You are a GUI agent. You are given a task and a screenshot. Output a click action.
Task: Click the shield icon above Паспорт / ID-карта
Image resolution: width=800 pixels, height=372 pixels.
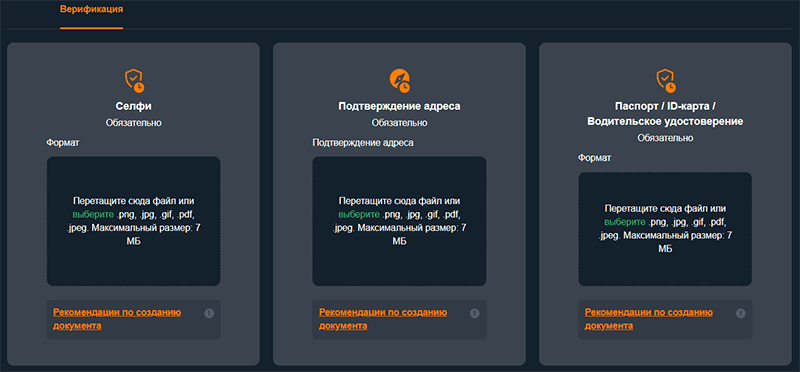pyautogui.click(x=665, y=81)
